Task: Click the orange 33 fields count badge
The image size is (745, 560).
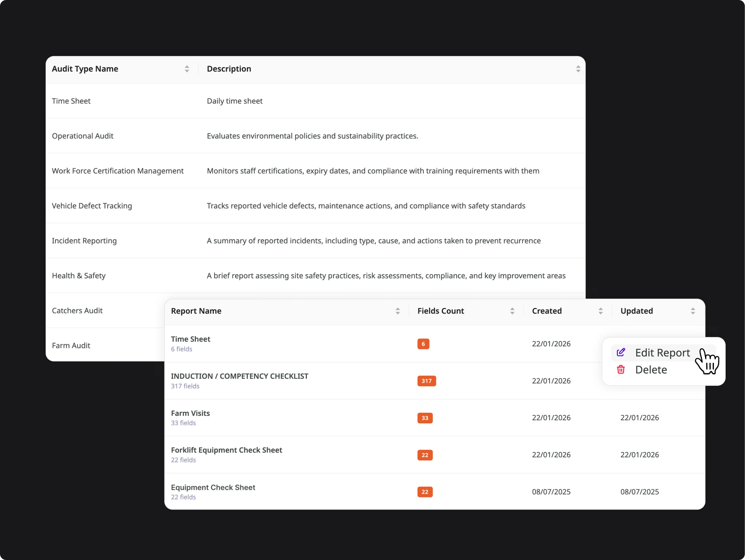Action: pyautogui.click(x=425, y=418)
